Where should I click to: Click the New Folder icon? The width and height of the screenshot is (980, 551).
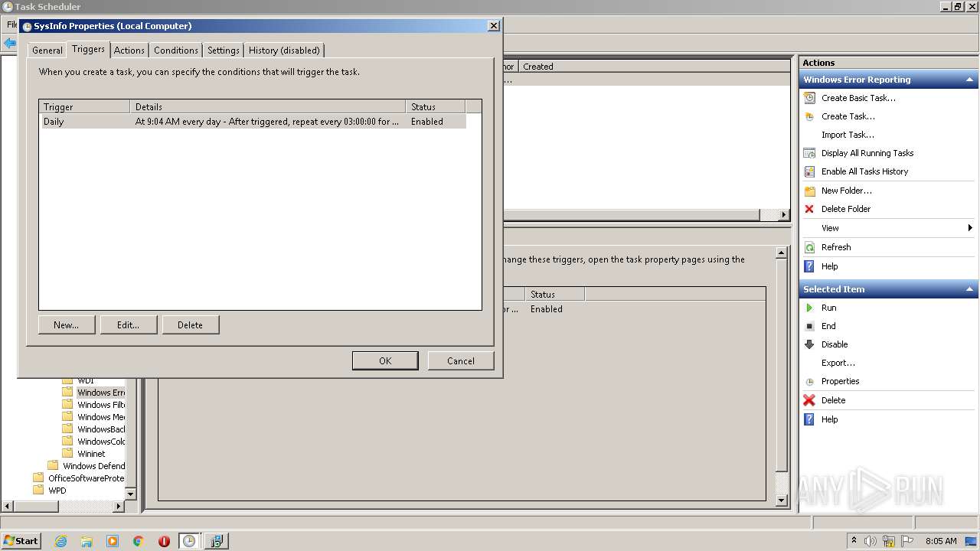pos(809,191)
